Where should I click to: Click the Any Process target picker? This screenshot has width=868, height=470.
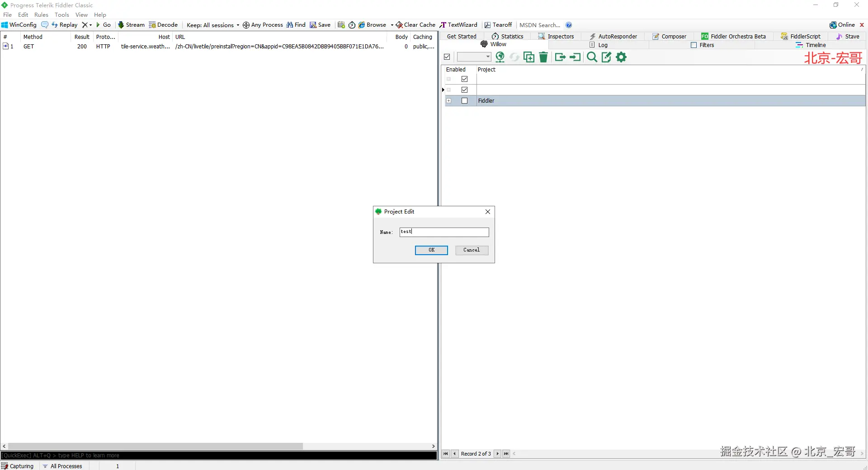point(263,25)
